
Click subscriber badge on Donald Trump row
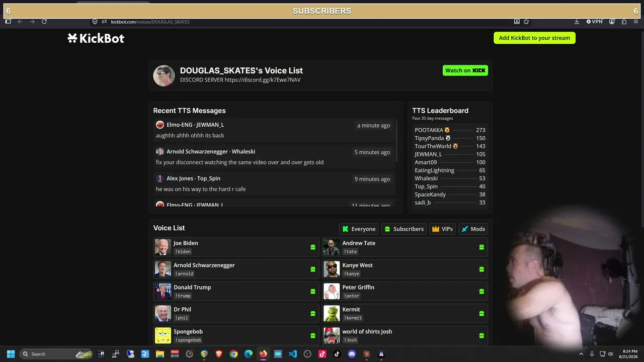click(x=313, y=292)
